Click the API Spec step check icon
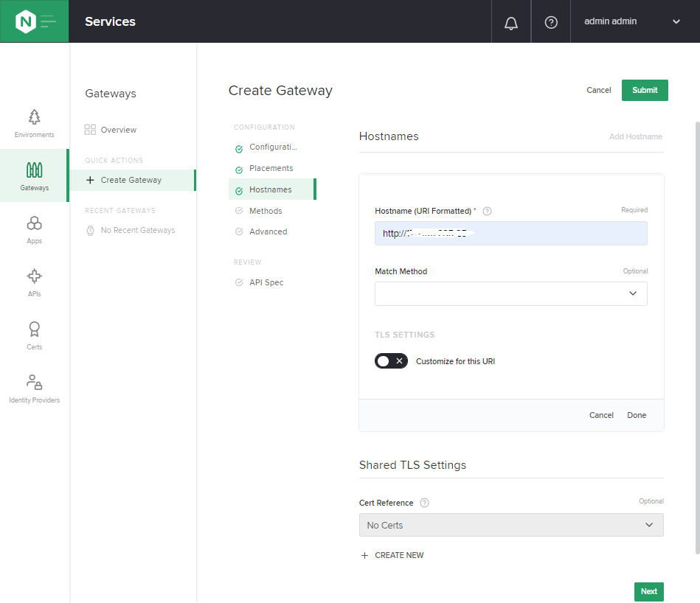This screenshot has height=603, width=700. coord(239,282)
